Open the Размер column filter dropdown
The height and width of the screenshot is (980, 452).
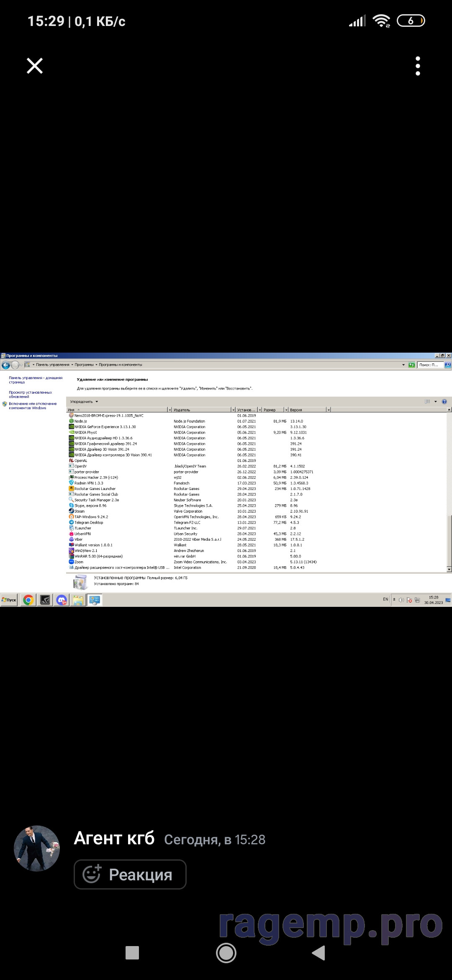(x=286, y=410)
